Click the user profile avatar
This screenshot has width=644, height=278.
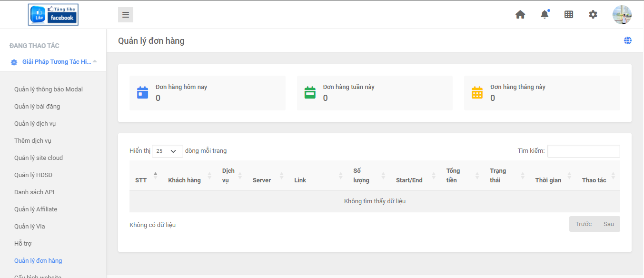pyautogui.click(x=622, y=15)
